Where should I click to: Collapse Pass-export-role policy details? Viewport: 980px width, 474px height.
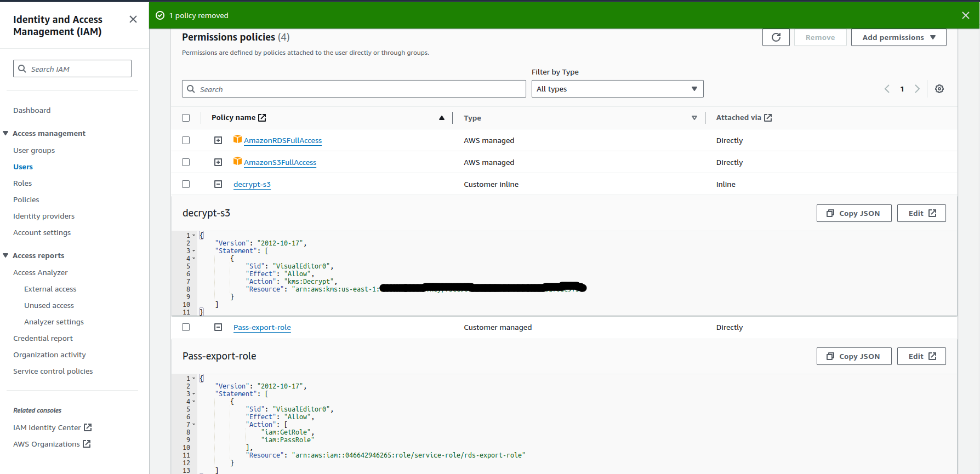point(218,327)
